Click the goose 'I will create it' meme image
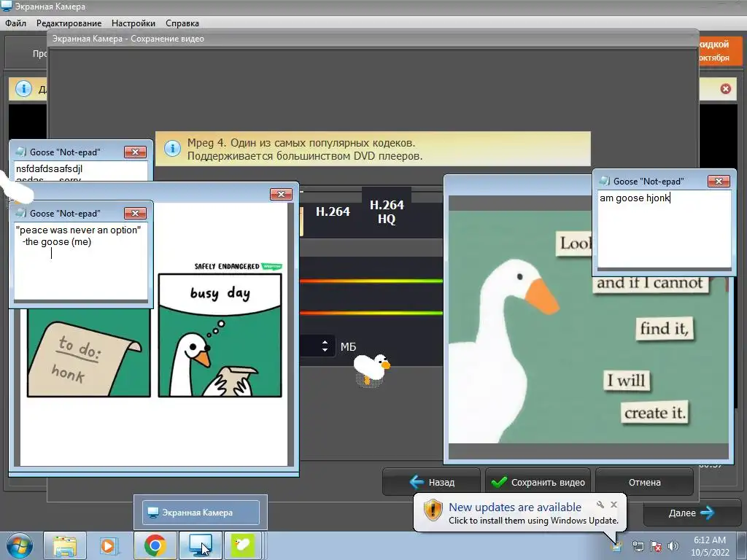 click(x=589, y=327)
